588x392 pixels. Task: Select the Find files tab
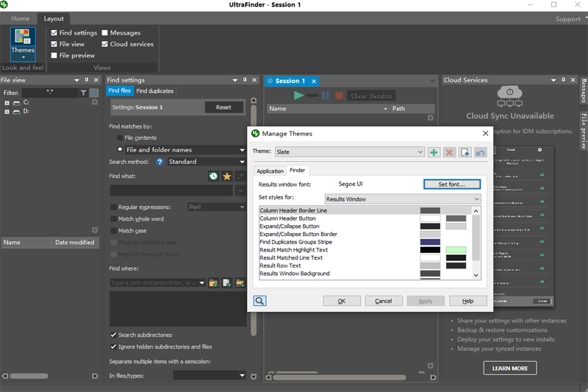(x=120, y=90)
